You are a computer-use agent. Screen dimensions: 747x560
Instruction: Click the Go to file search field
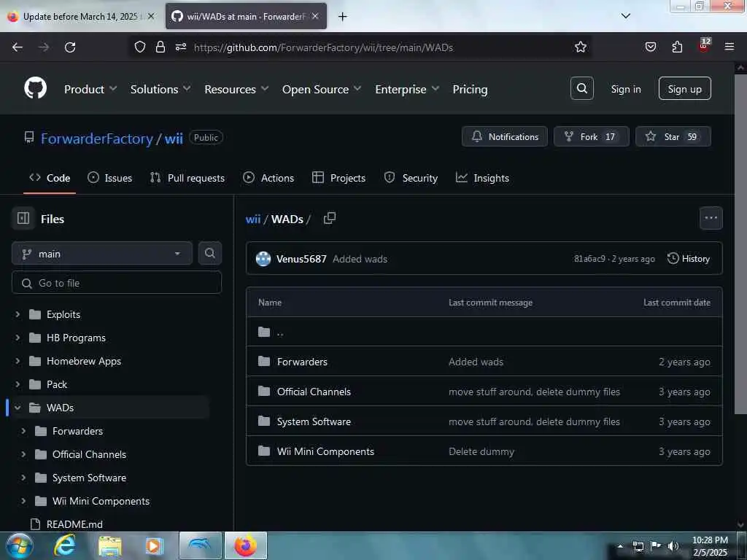(x=117, y=283)
